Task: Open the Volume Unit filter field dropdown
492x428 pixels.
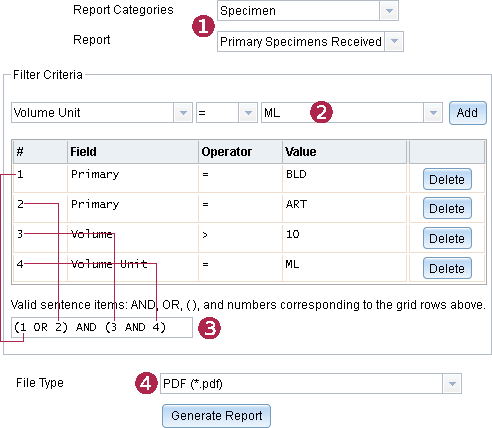Action: 102,113
